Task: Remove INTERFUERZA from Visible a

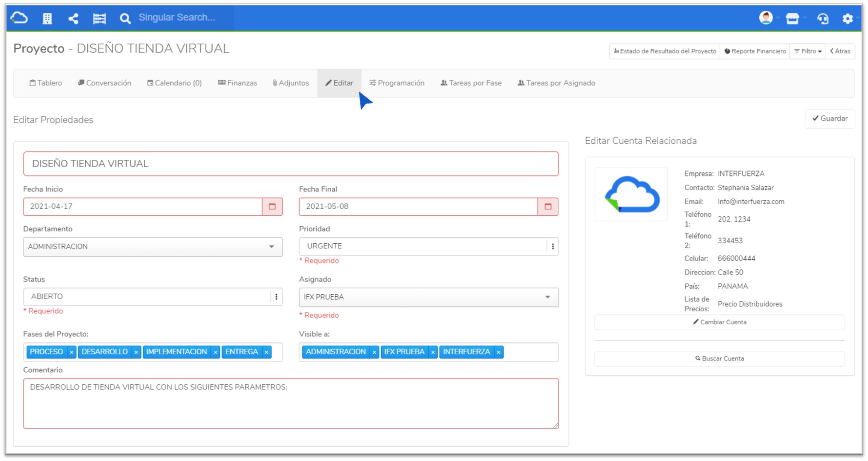Action: click(498, 352)
